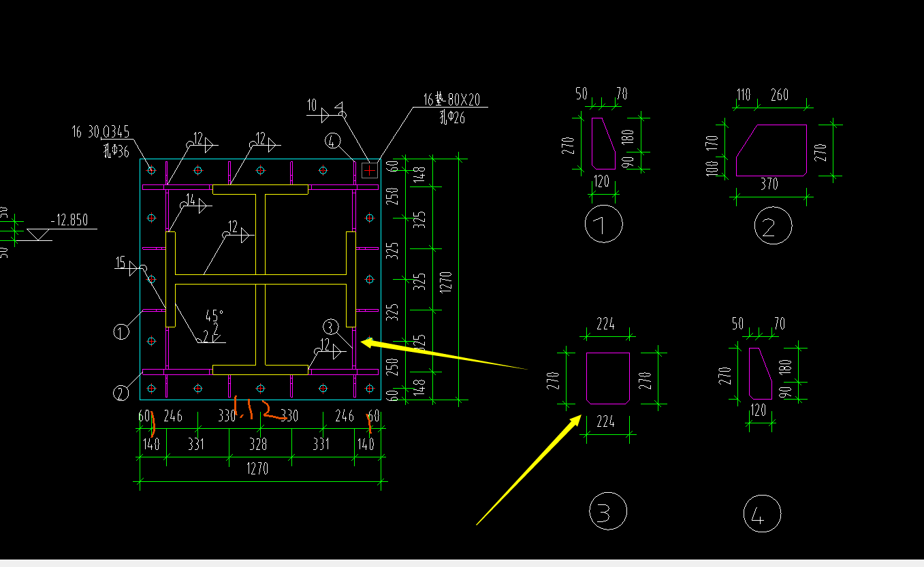Pick the magenta plate outline of detail 2
The width and height of the screenshot is (924, 567).
point(771,150)
